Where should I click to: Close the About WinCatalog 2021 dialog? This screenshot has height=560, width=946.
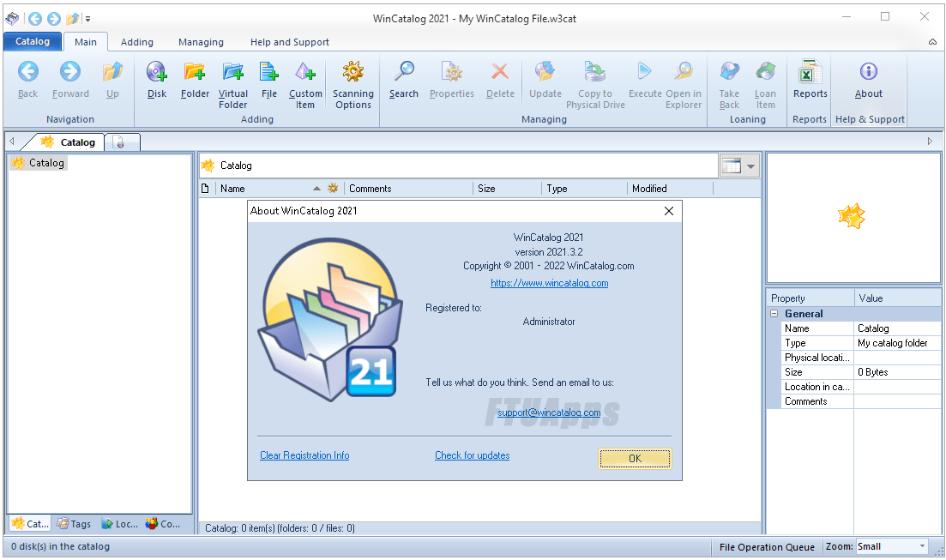pyautogui.click(x=668, y=211)
